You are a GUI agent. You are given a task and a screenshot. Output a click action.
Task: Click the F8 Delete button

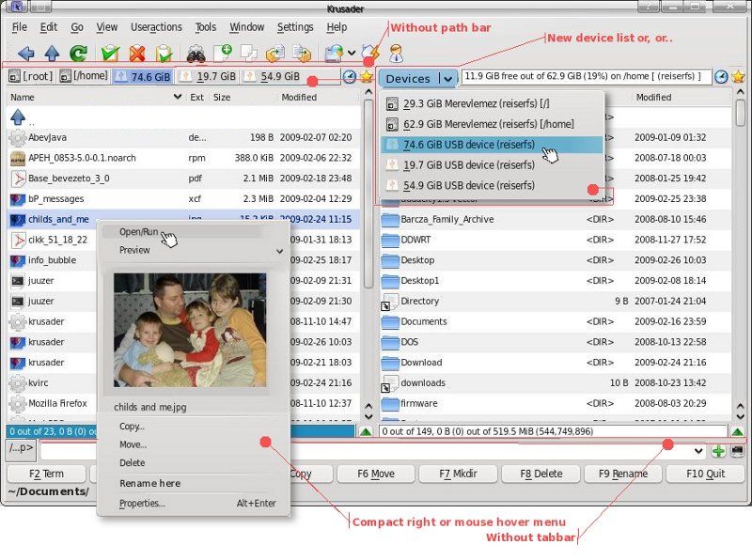(540, 474)
